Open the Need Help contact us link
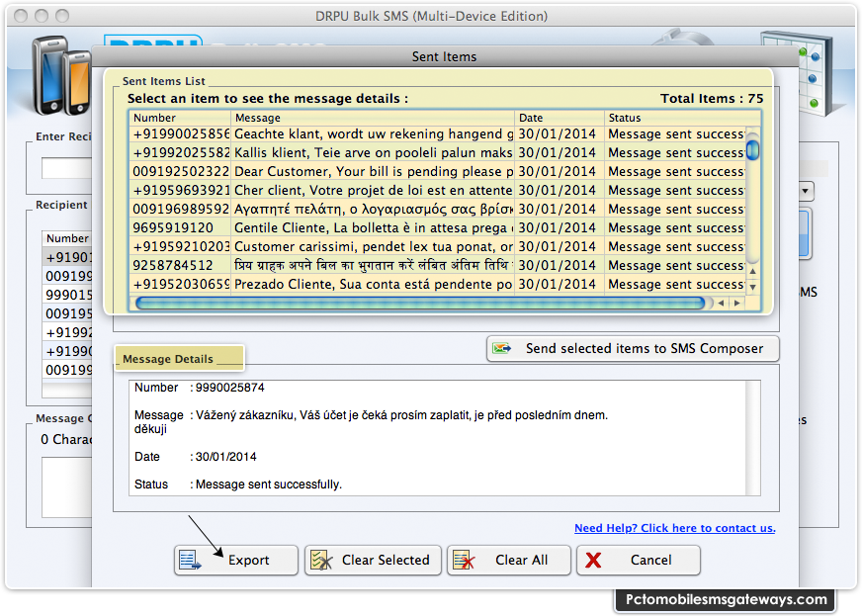The width and height of the screenshot is (862, 616). point(674,528)
